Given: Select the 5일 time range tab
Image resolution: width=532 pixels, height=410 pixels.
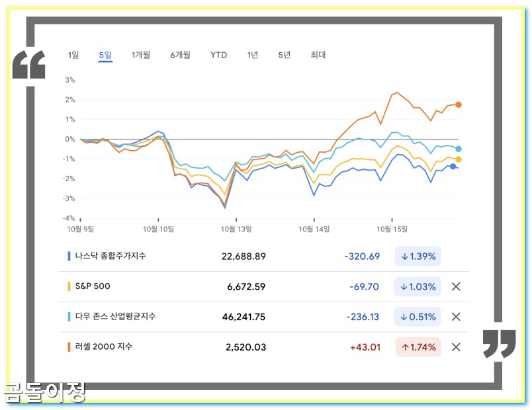Looking at the screenshot, I should 105,55.
